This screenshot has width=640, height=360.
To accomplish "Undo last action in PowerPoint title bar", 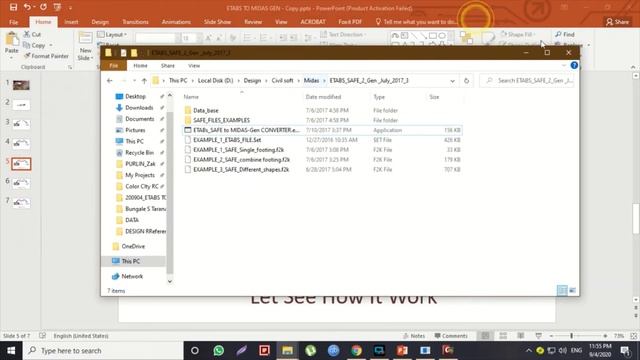I will (x=27, y=7).
